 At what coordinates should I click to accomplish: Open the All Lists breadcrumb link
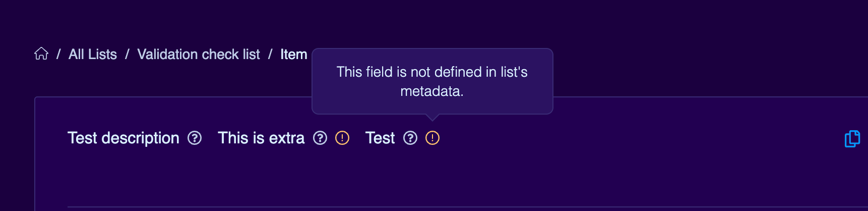point(93,54)
